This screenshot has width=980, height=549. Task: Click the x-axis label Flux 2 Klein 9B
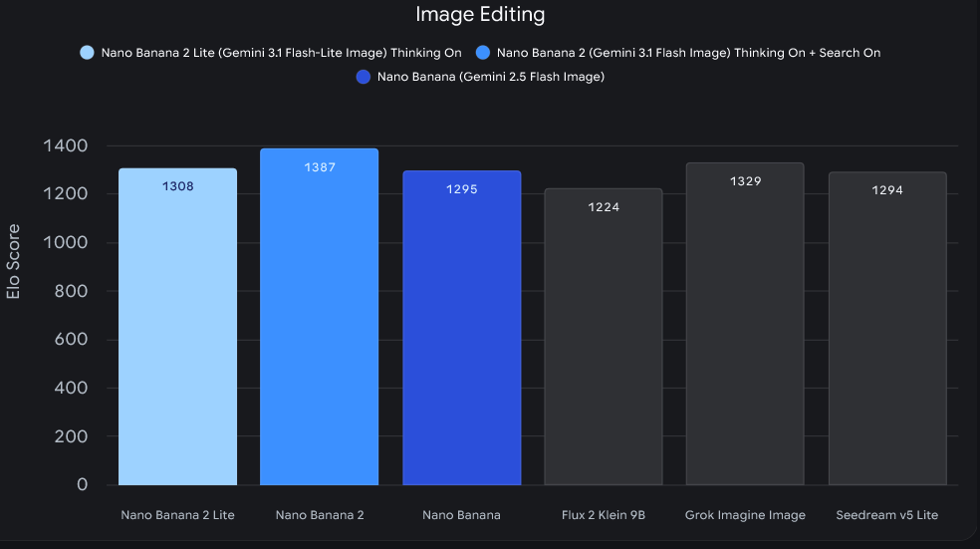(604, 515)
